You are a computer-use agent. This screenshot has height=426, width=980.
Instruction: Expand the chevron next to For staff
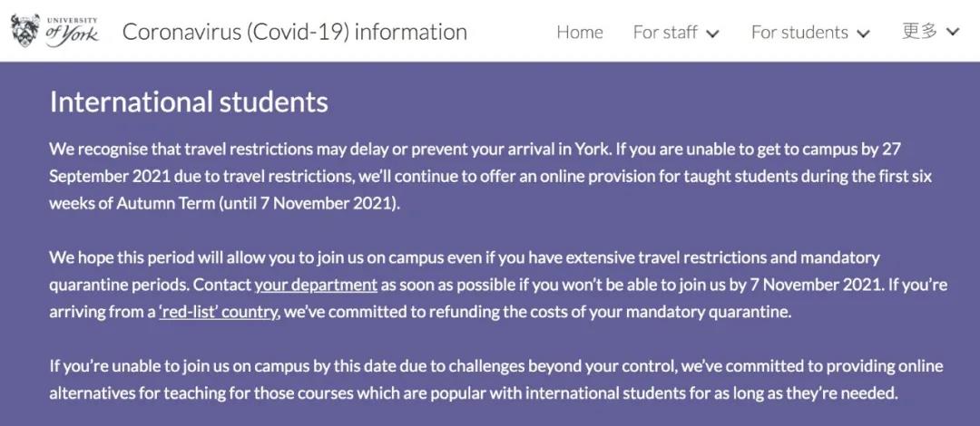712,34
